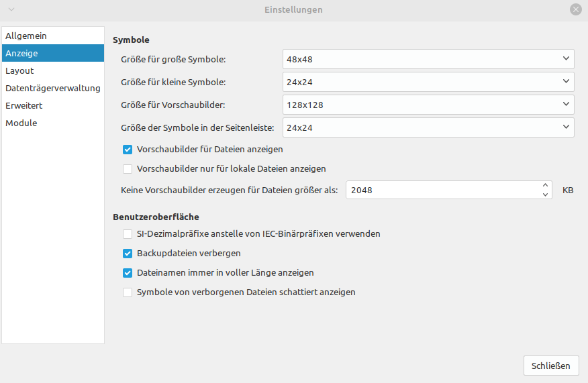
Task: Uncheck Backupdateien verbergen
Action: point(128,254)
